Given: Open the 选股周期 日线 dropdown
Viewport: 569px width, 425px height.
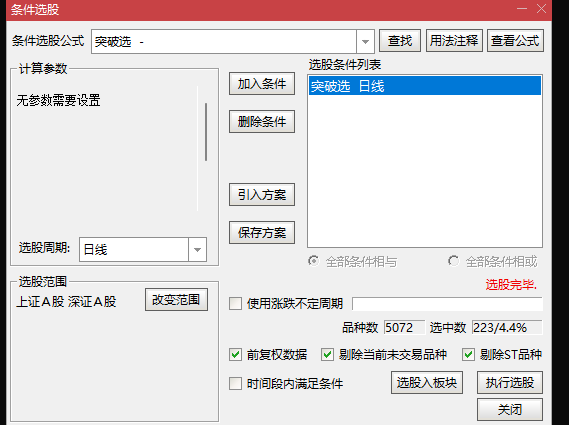Looking at the screenshot, I should click(x=197, y=250).
